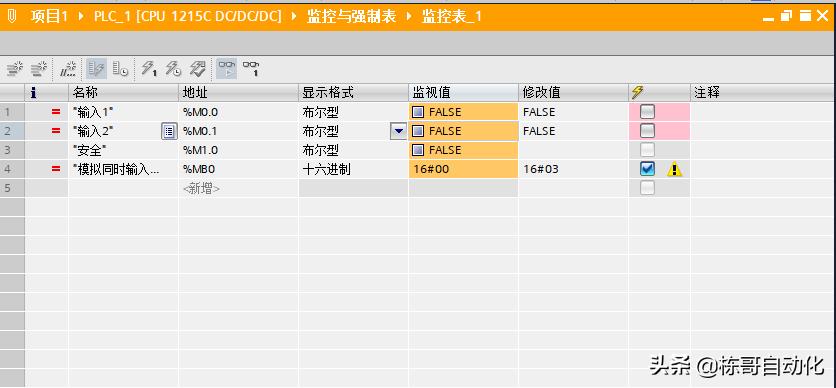Click the paperclip icon in the title bar
836x388 pixels.
click(x=12, y=17)
